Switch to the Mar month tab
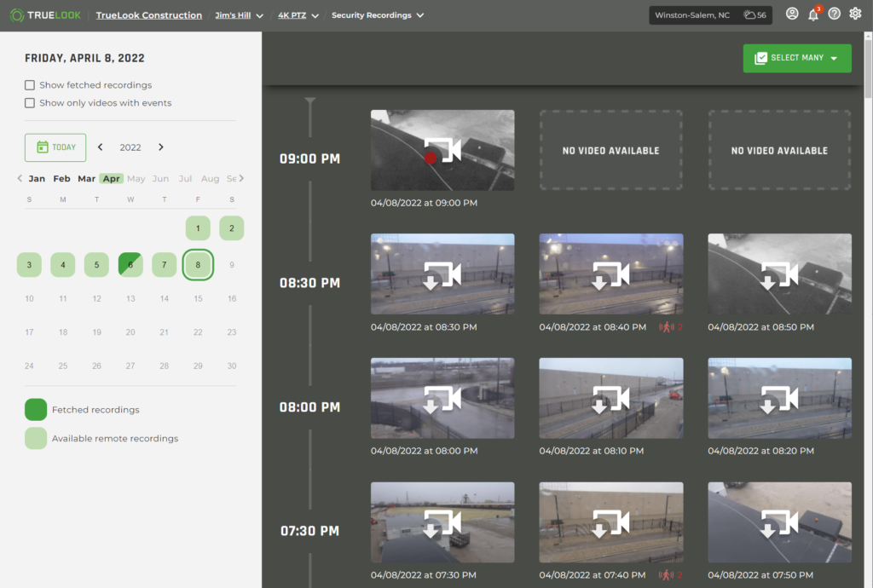This screenshot has height=588, width=873. tap(86, 179)
